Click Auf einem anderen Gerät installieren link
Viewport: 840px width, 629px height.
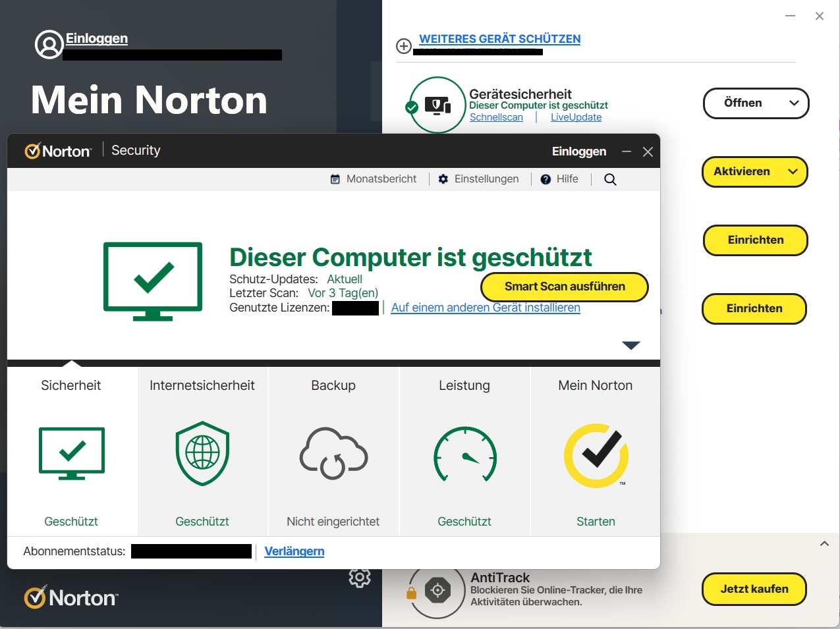(486, 308)
